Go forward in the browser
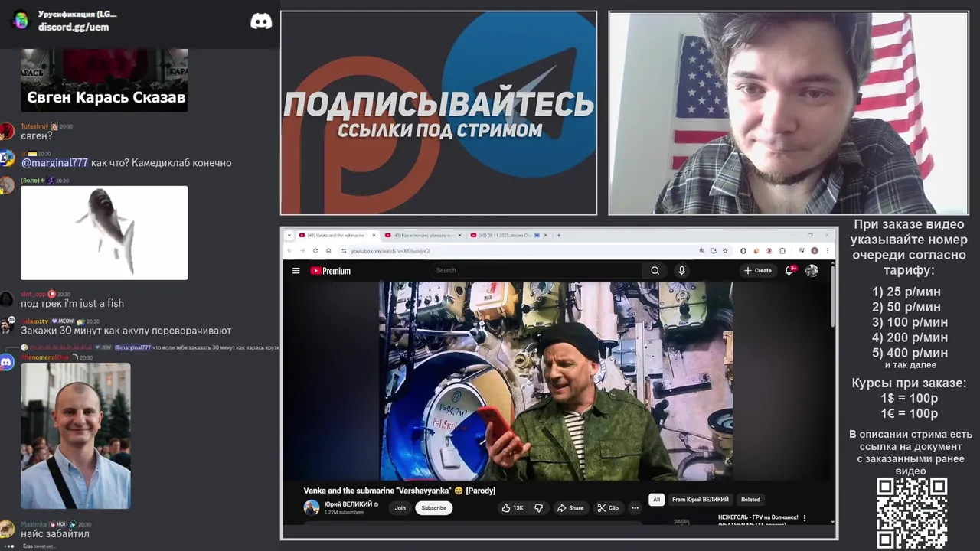The width and height of the screenshot is (980, 551). coord(302,251)
